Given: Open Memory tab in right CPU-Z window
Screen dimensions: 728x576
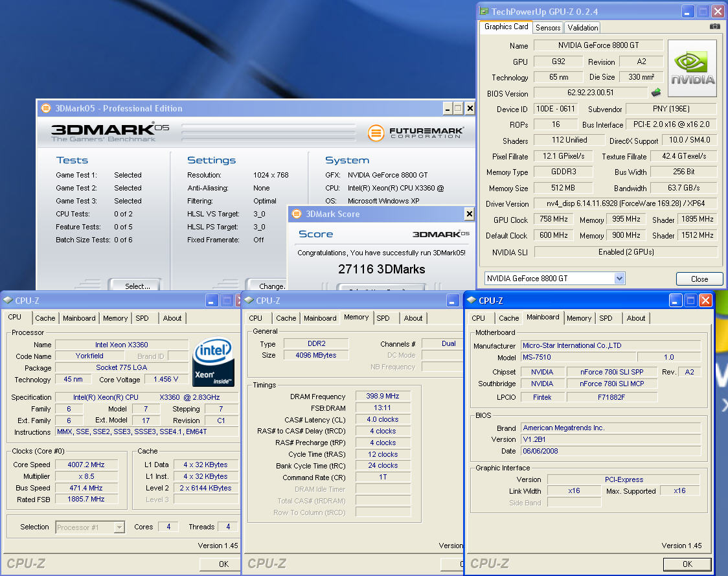Looking at the screenshot, I should [x=579, y=318].
